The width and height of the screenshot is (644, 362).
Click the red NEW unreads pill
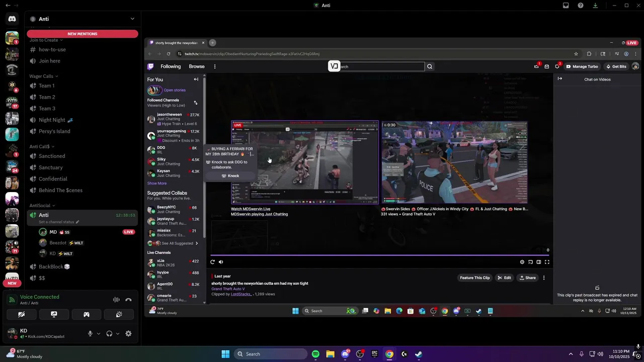[12, 283]
